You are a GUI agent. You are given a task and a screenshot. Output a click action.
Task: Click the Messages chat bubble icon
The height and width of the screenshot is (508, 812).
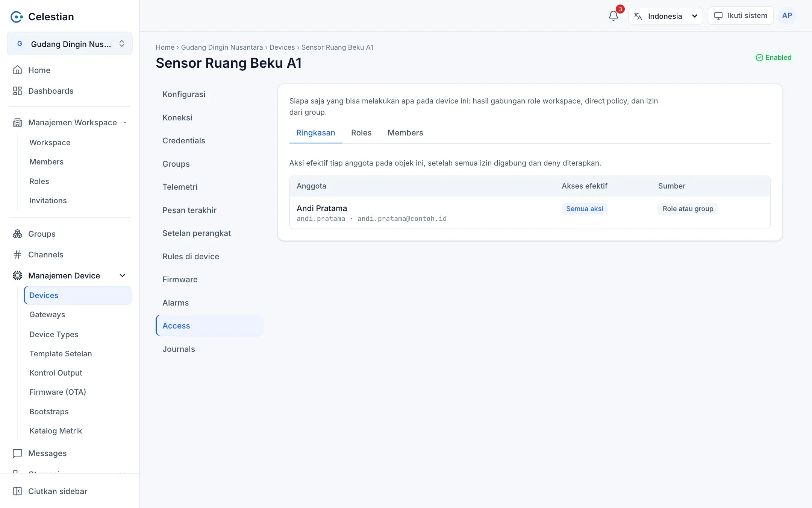(x=17, y=453)
